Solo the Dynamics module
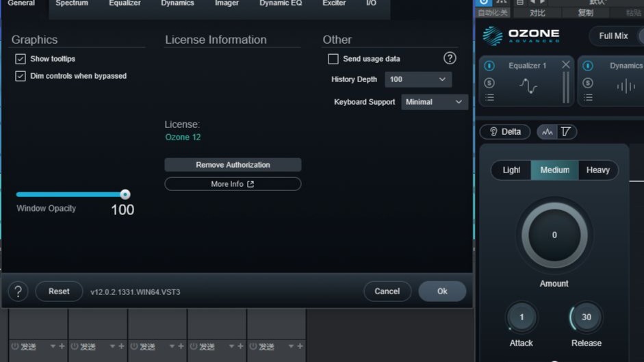Screen dimensions: 644x362 588,83
